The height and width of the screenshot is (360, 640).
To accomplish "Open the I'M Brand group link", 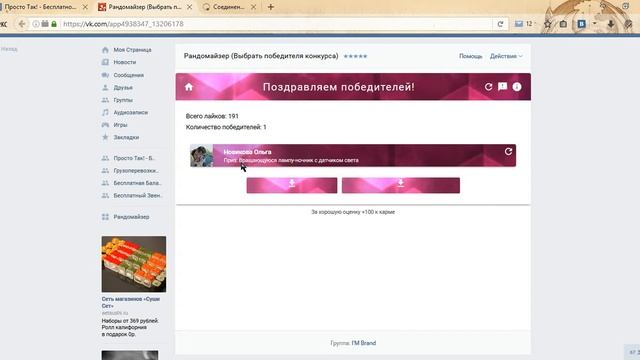I will pos(364,343).
